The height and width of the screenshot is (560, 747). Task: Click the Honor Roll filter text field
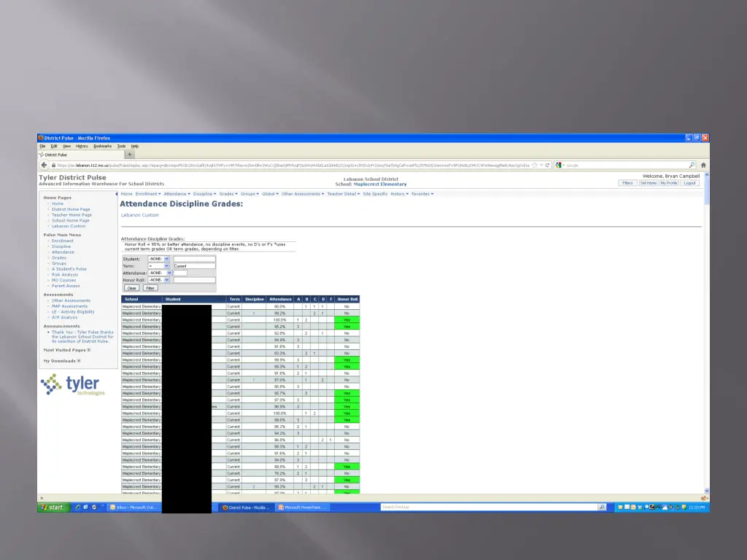[x=194, y=280]
